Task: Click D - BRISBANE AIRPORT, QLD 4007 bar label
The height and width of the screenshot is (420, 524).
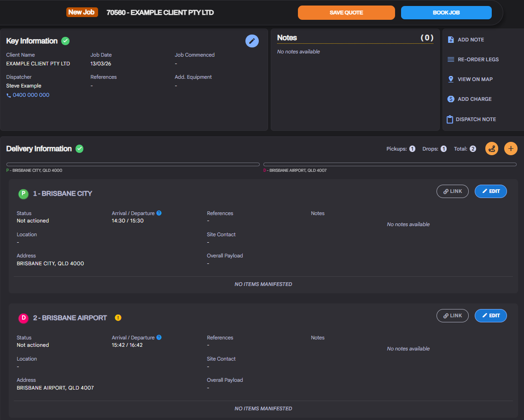Action: [295, 170]
